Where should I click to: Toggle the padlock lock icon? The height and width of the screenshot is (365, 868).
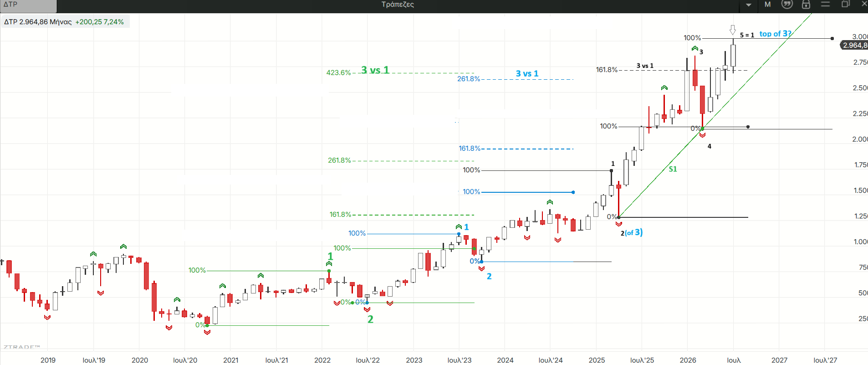pyautogui.click(x=806, y=5)
